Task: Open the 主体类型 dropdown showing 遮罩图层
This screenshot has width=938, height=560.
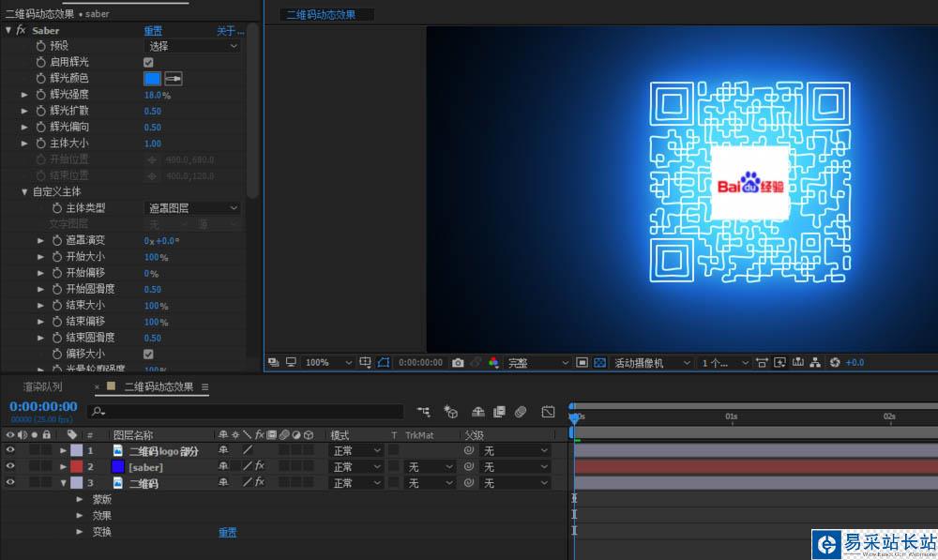Action: click(192, 208)
